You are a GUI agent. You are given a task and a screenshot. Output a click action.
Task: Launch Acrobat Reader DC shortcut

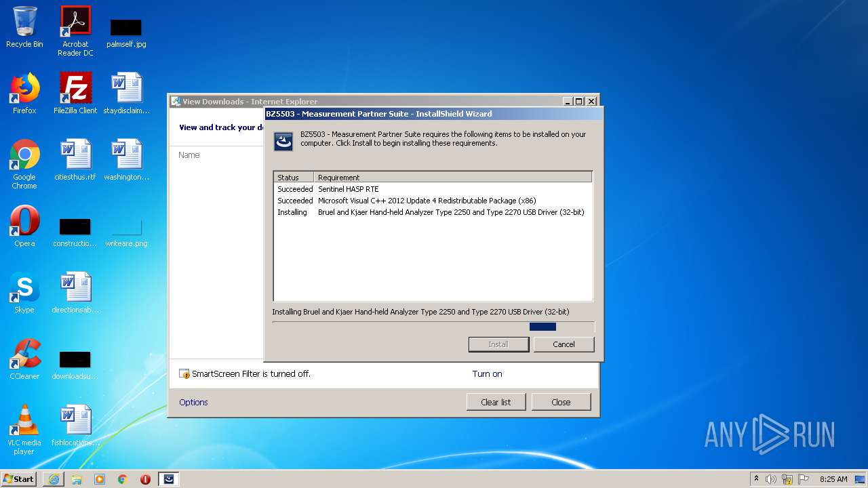75,31
